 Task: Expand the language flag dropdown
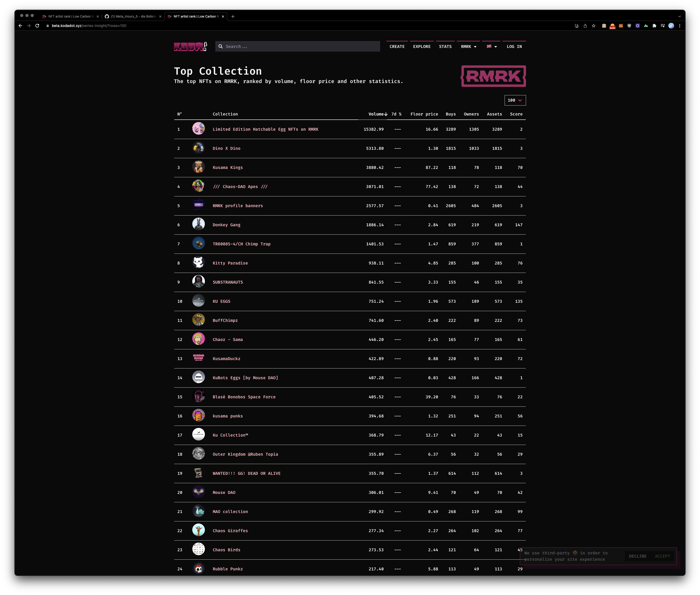click(491, 47)
